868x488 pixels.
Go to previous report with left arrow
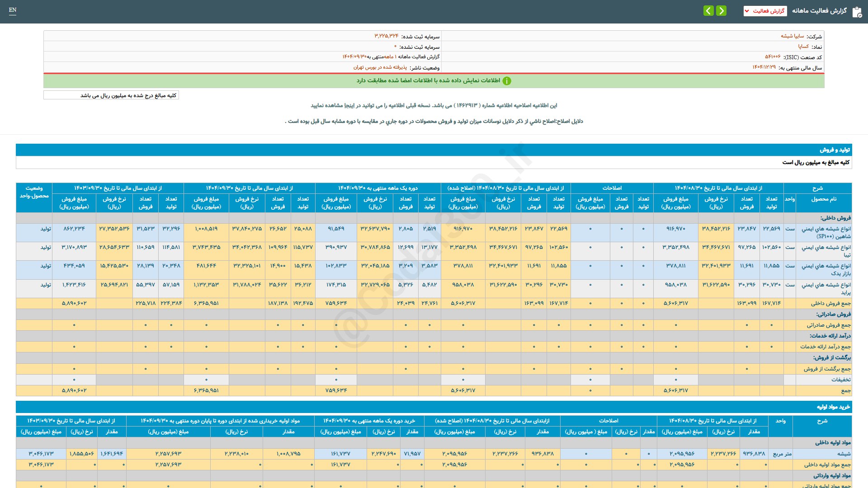coord(708,11)
